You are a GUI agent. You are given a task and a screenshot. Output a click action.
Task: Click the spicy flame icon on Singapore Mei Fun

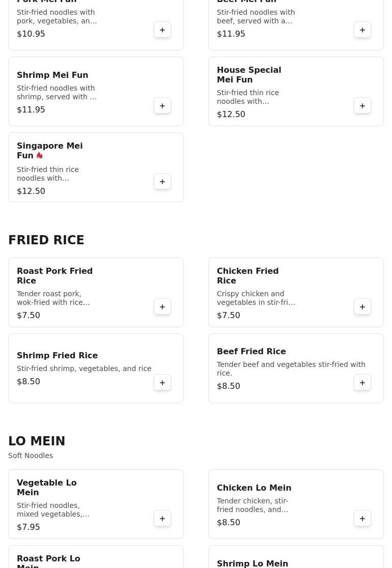click(x=40, y=155)
